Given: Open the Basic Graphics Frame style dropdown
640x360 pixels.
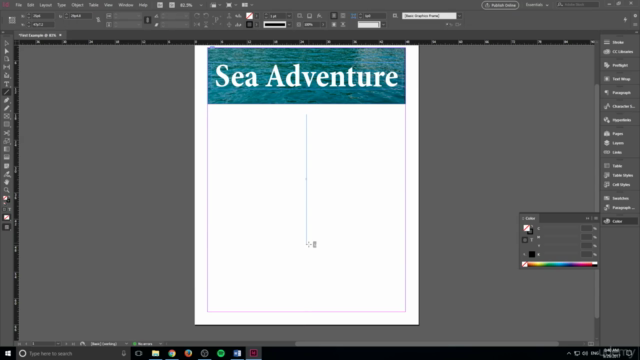Looking at the screenshot, I should coord(459,16).
